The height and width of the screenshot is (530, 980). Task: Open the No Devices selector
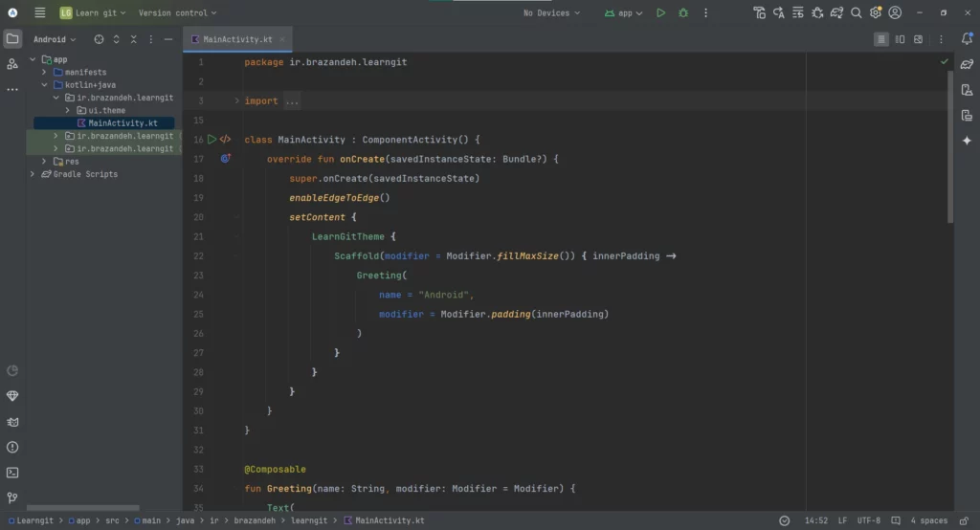click(552, 12)
